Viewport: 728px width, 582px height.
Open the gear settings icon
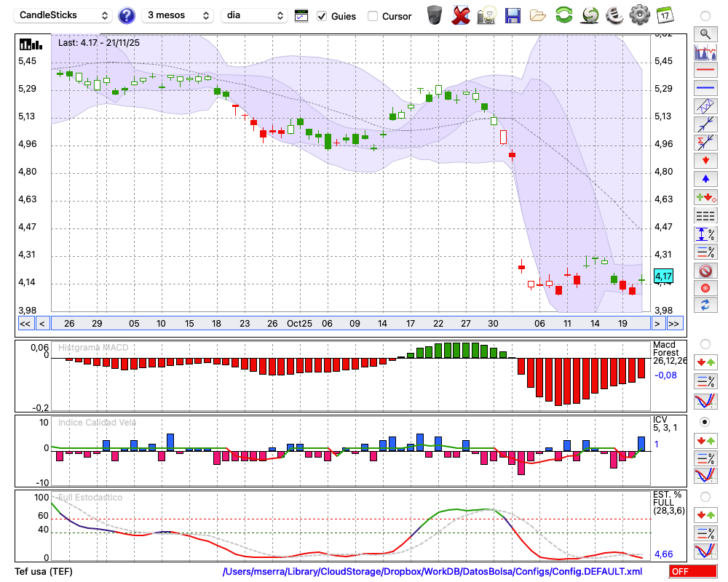click(639, 15)
